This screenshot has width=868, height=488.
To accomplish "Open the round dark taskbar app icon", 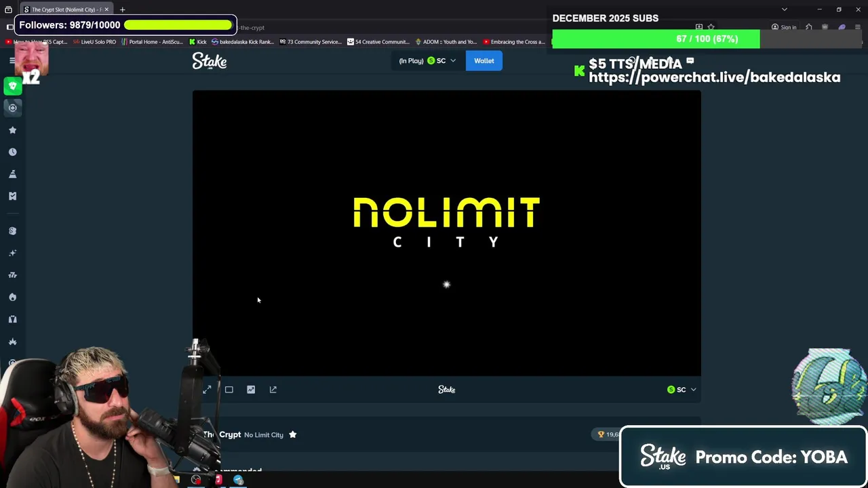I will click(x=196, y=480).
